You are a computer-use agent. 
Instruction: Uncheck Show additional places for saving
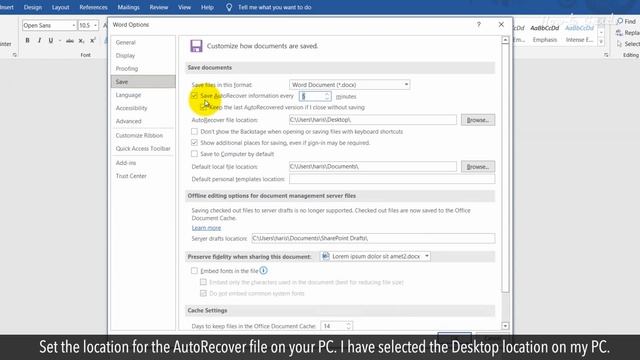(x=194, y=143)
